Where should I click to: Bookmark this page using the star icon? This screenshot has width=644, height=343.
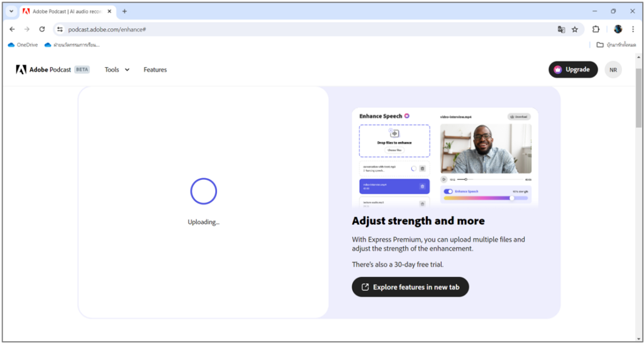tap(574, 29)
